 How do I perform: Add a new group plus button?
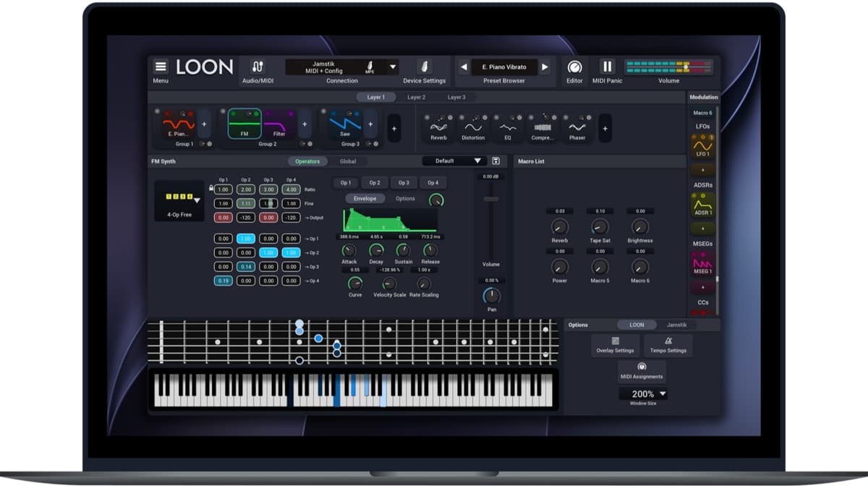click(393, 128)
